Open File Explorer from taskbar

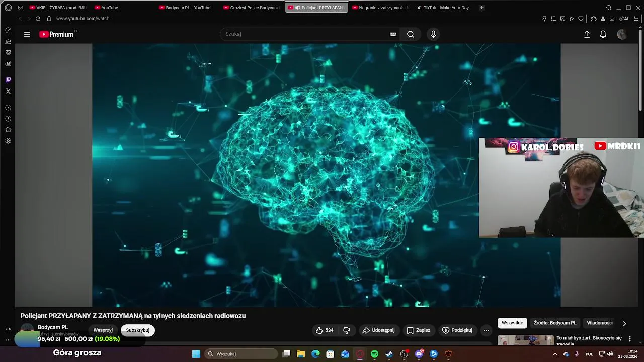301,354
